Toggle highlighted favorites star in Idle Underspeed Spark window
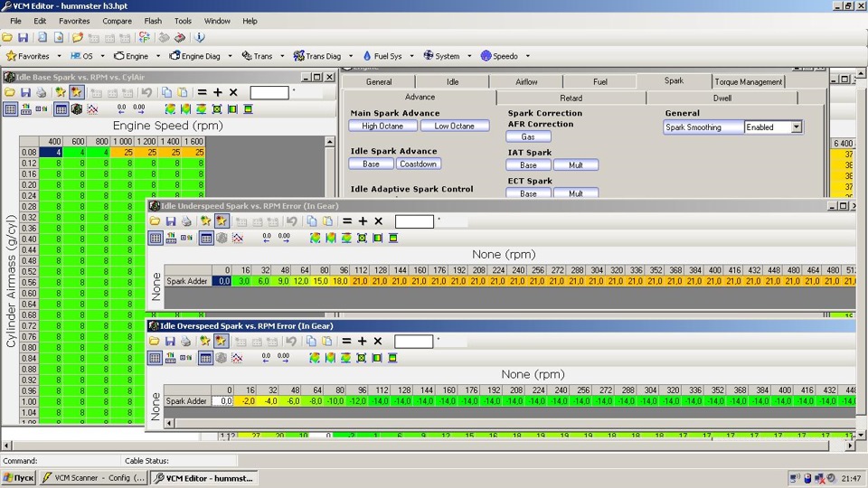Image resolution: width=868 pixels, height=488 pixels. (x=222, y=221)
